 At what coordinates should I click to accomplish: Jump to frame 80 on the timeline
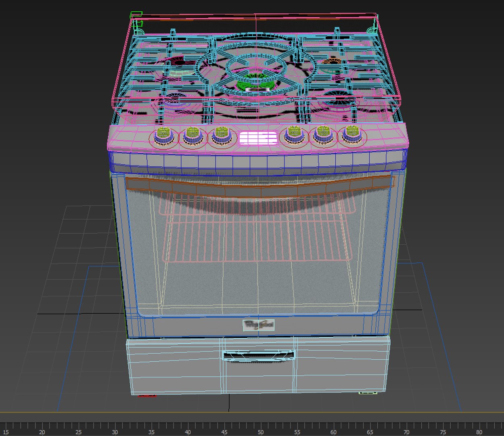click(479, 432)
